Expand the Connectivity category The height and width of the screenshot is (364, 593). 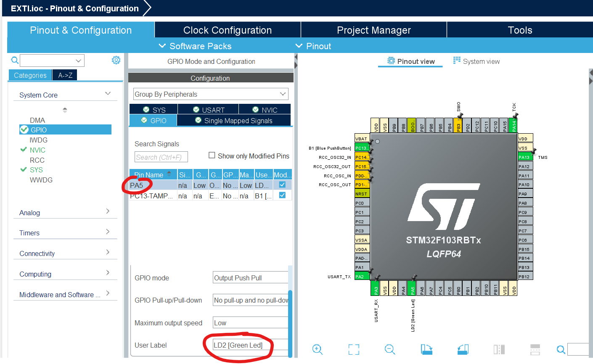coord(108,252)
